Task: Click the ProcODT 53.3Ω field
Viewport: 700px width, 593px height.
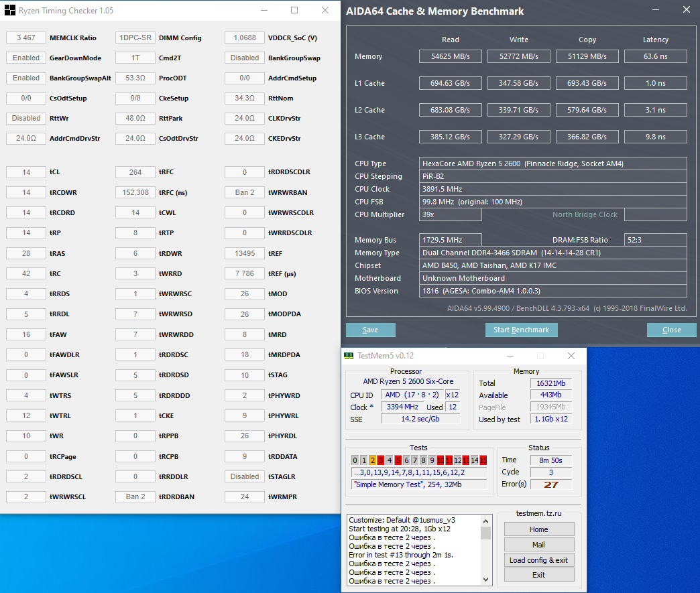Action: [x=135, y=78]
